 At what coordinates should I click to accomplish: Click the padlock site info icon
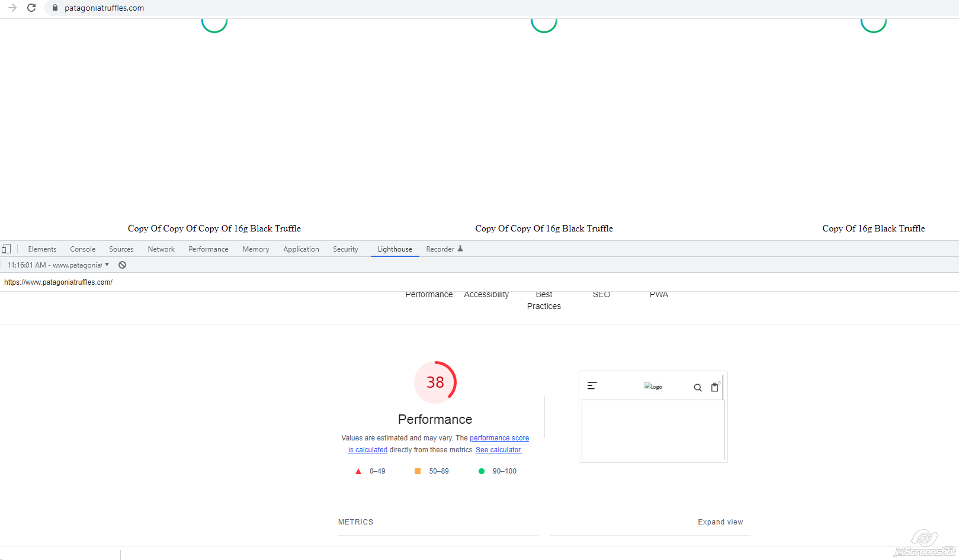pos(55,8)
